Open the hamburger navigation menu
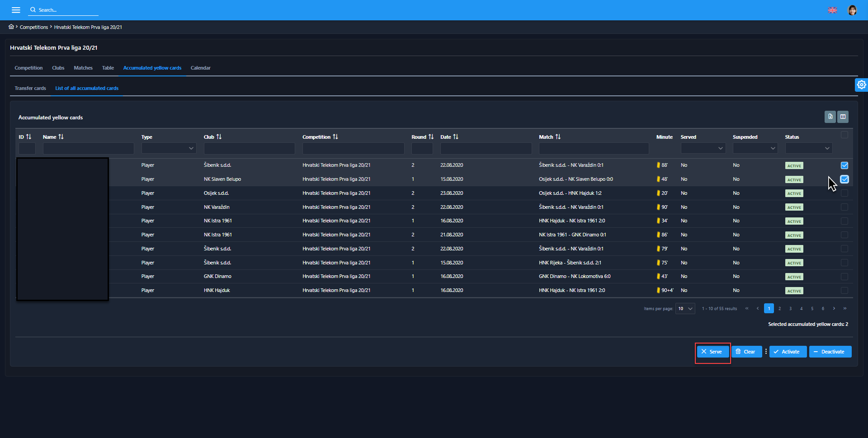868x438 pixels. coord(16,10)
